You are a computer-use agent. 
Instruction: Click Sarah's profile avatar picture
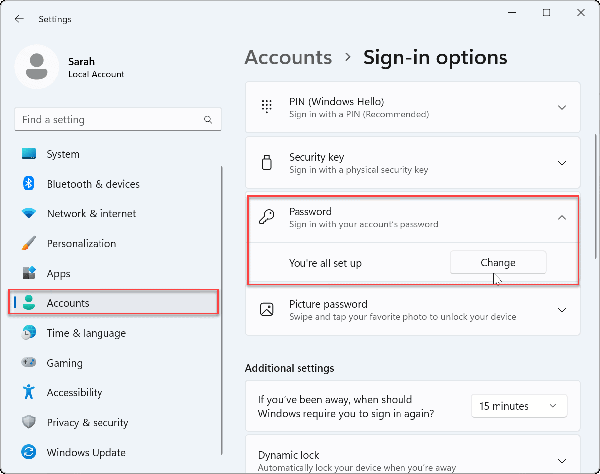38,67
